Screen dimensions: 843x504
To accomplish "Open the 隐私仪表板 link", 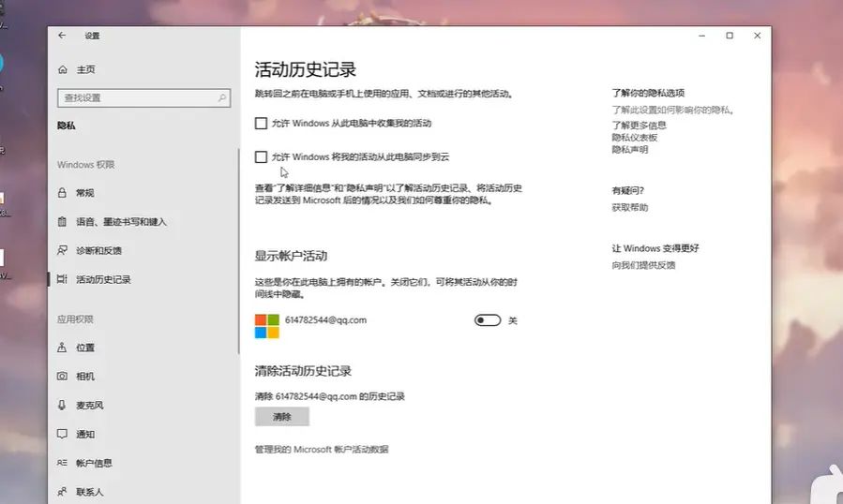I will (x=635, y=138).
